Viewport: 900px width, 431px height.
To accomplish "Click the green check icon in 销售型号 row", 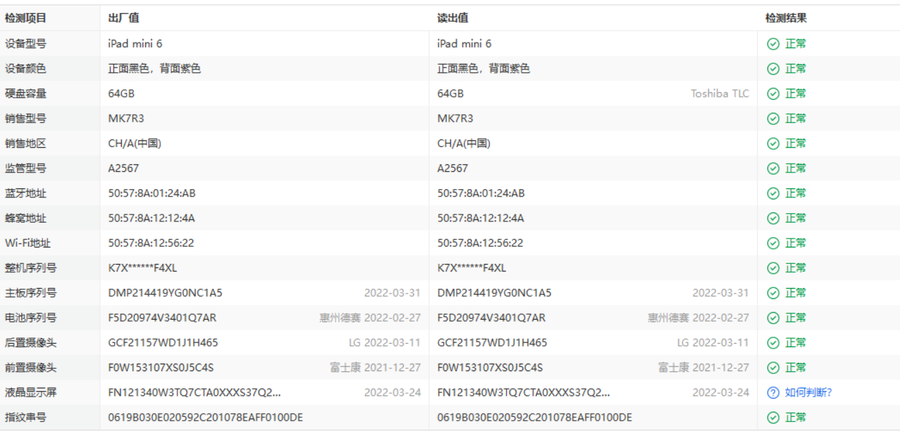I will tap(773, 119).
